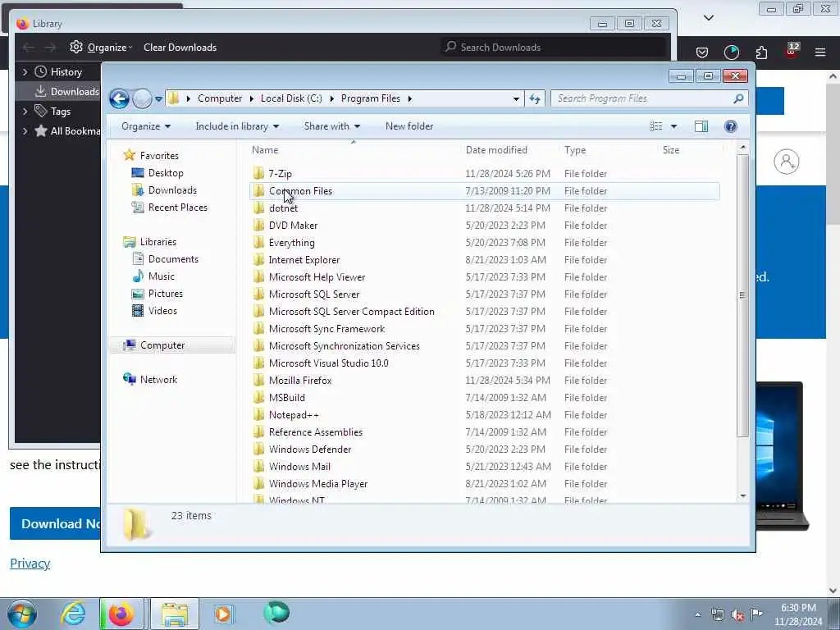Expand the arrow after Program Files breadcrumb
Viewport: 840px width, 630px height.
(x=410, y=98)
